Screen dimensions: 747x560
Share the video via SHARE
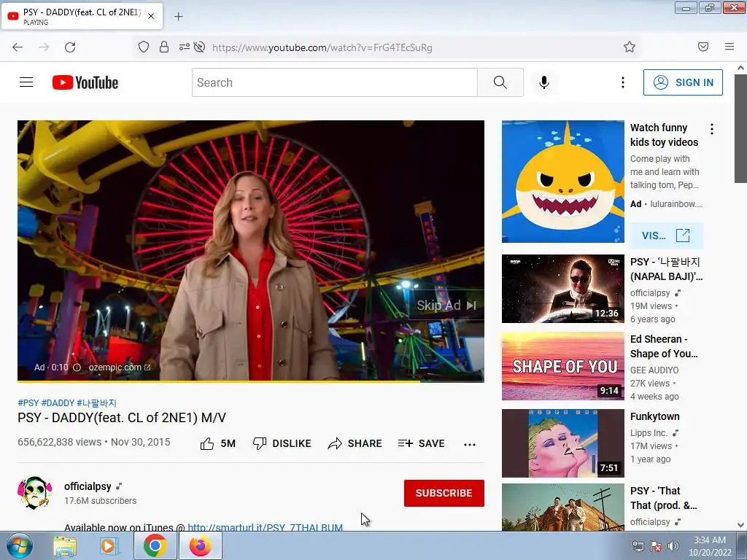[x=355, y=444]
